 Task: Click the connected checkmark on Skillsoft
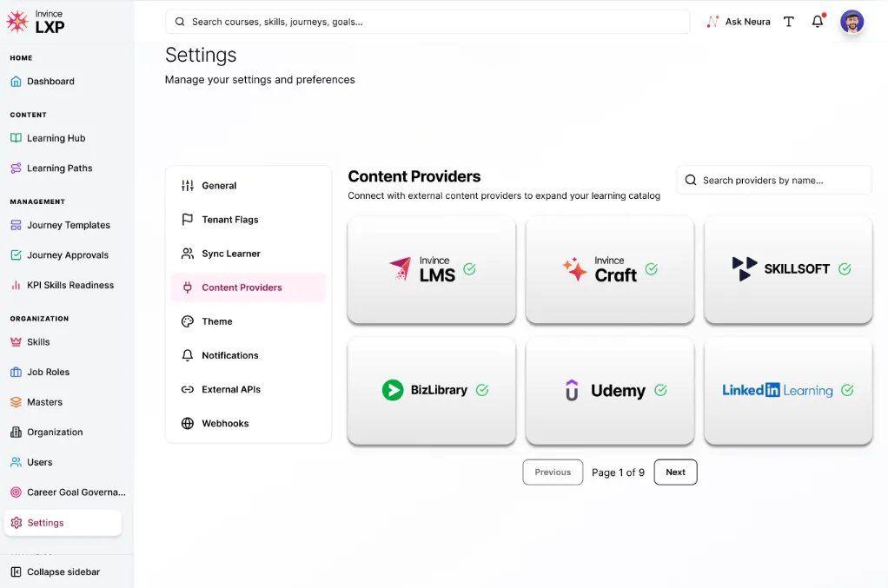click(845, 269)
